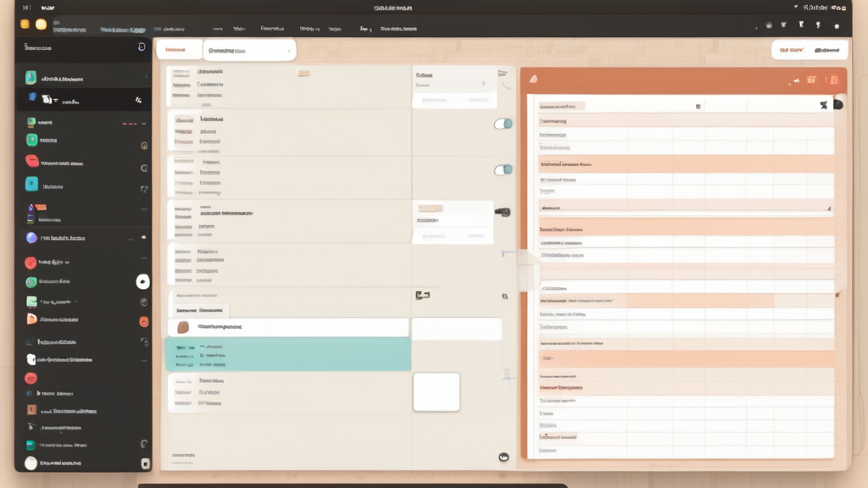Image resolution: width=868 pixels, height=488 pixels.
Task: Click the orange grid icon in the panel header
Action: [x=811, y=80]
